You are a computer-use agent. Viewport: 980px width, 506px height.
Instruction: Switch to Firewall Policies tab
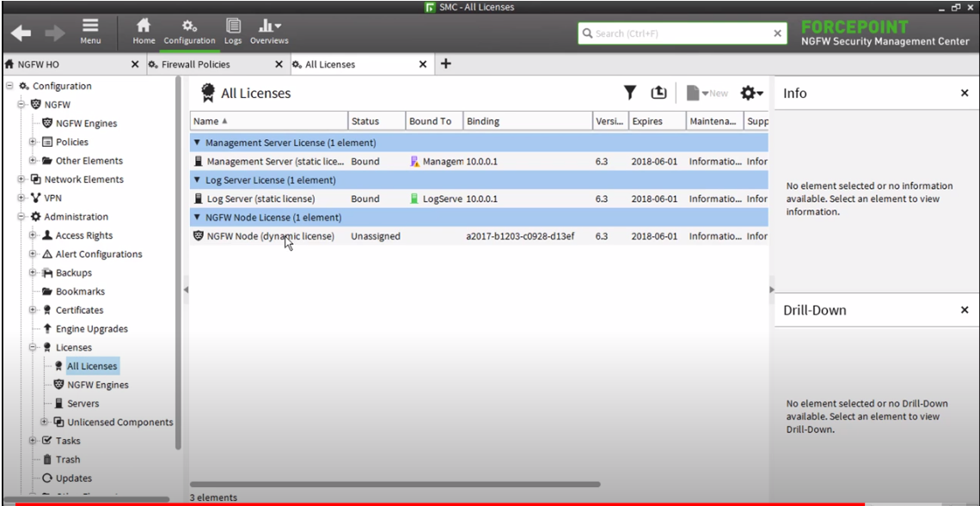(x=196, y=64)
